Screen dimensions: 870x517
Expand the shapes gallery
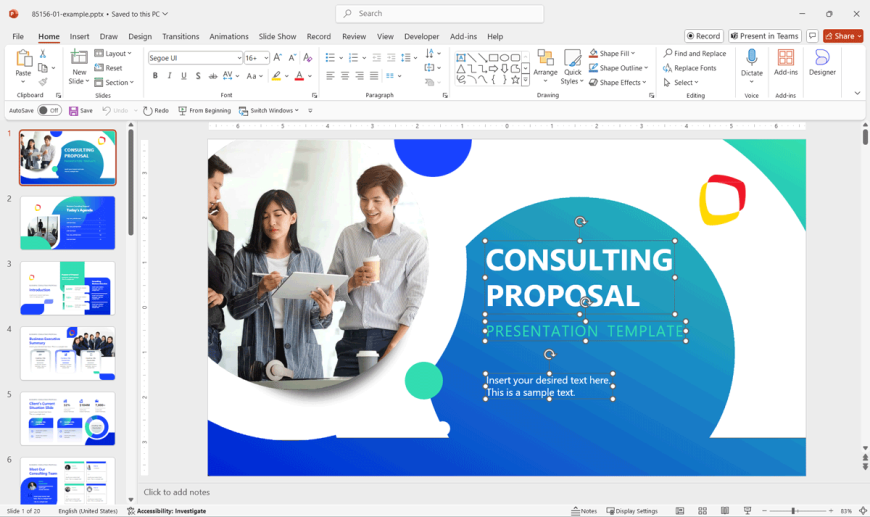click(525, 80)
